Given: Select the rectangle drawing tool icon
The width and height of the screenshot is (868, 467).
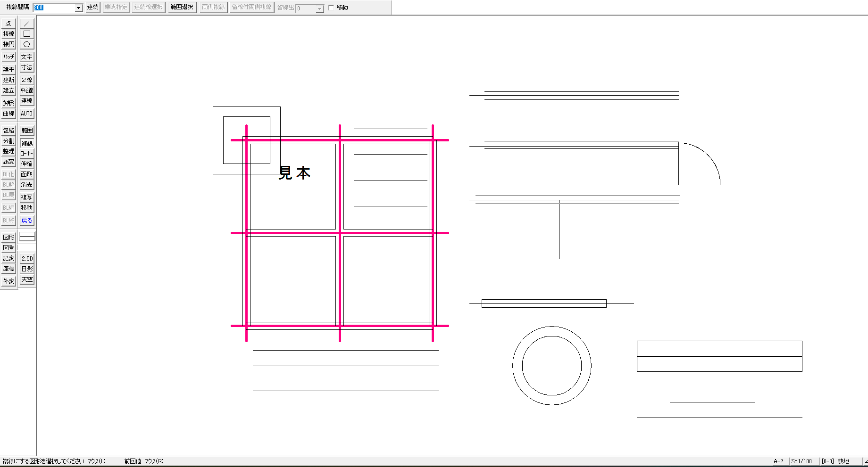Looking at the screenshot, I should click(x=27, y=33).
